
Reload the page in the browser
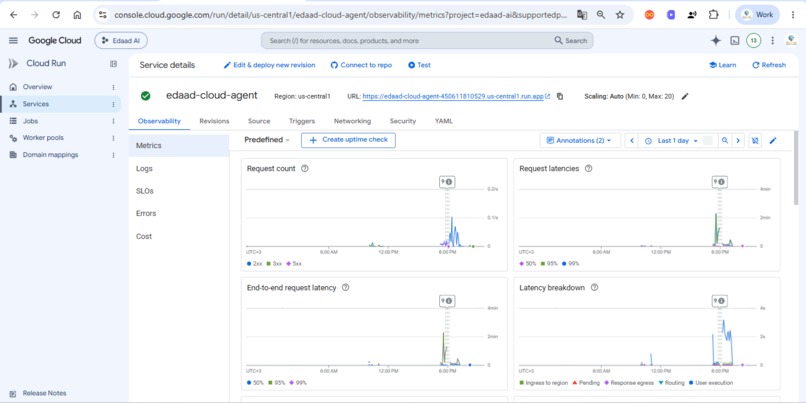56,15
